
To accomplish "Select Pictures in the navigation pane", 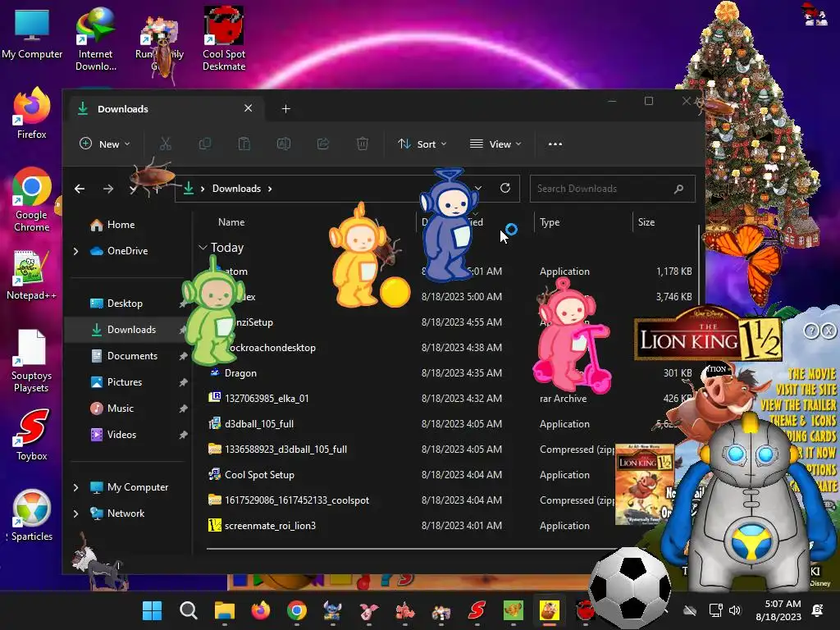I will tap(125, 382).
